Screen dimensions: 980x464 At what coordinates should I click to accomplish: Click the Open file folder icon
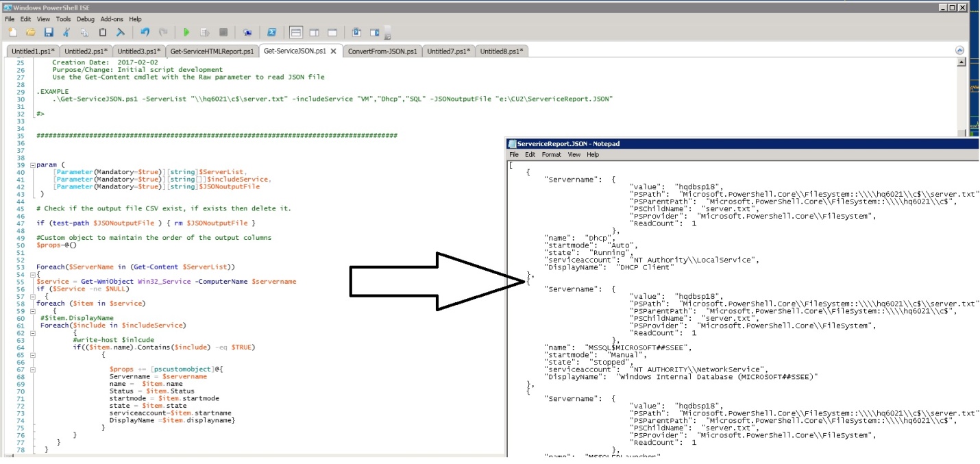pos(30,32)
